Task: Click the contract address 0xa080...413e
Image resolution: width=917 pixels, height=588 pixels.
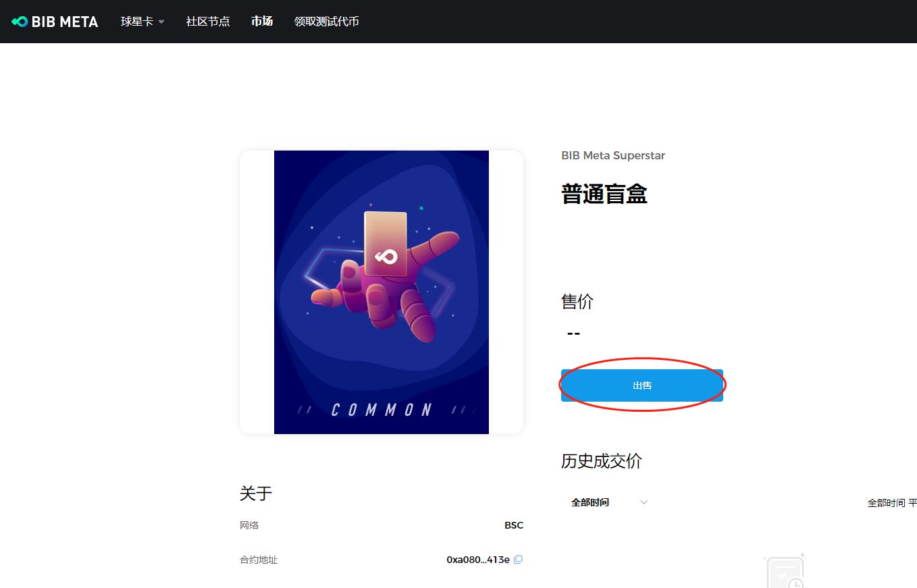Action: 478,560
